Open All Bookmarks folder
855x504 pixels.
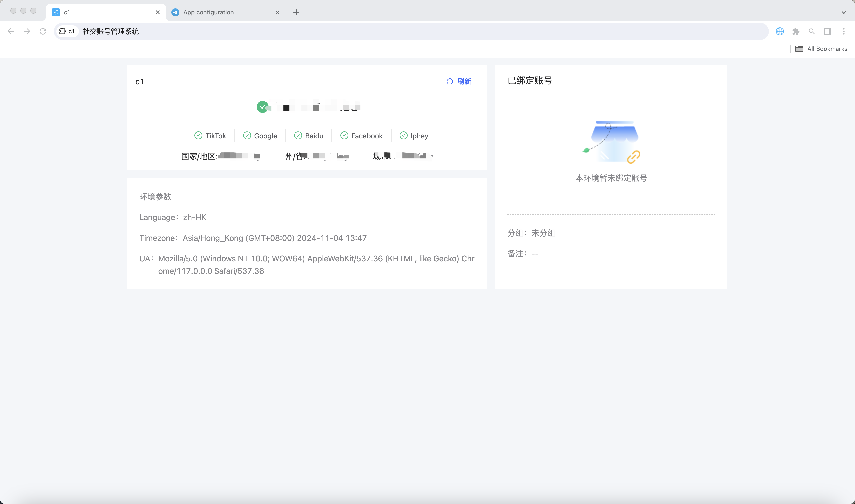[x=821, y=49]
